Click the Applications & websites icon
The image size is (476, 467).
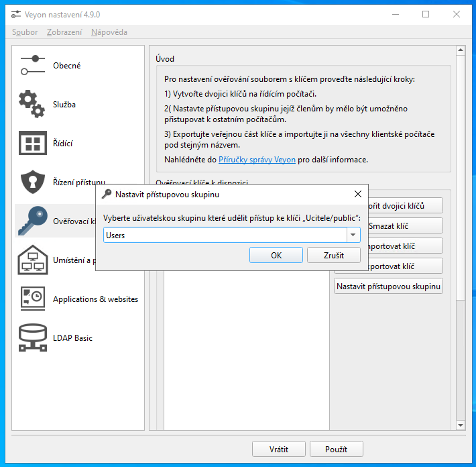tap(32, 299)
